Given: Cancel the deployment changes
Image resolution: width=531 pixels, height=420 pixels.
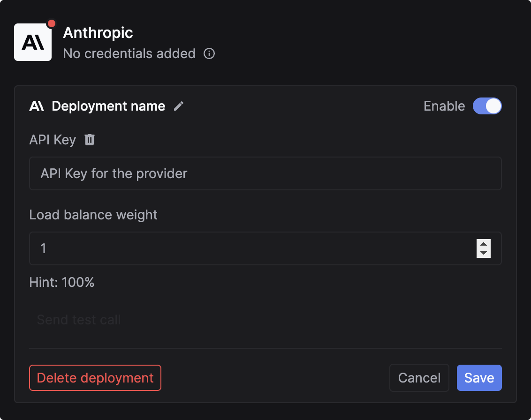Looking at the screenshot, I should tap(419, 378).
